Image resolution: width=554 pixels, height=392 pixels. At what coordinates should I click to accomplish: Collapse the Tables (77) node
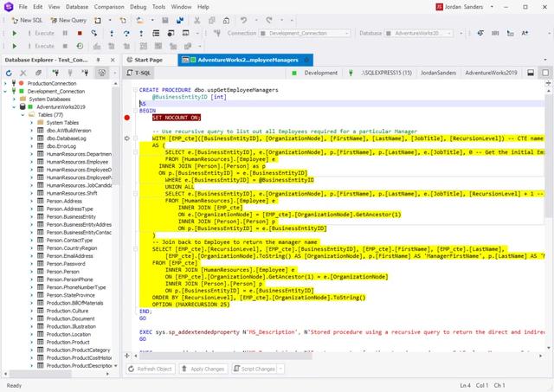click(23, 115)
